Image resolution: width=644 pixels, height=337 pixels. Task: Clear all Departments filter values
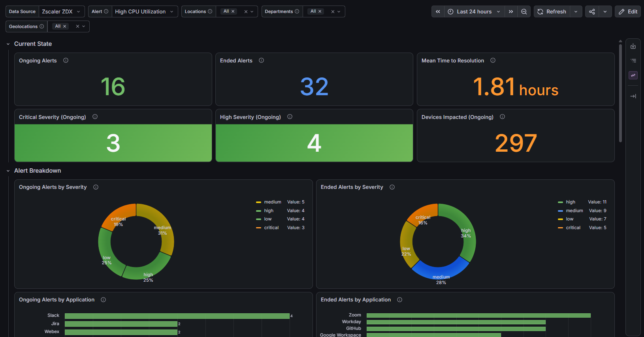pyautogui.click(x=333, y=12)
